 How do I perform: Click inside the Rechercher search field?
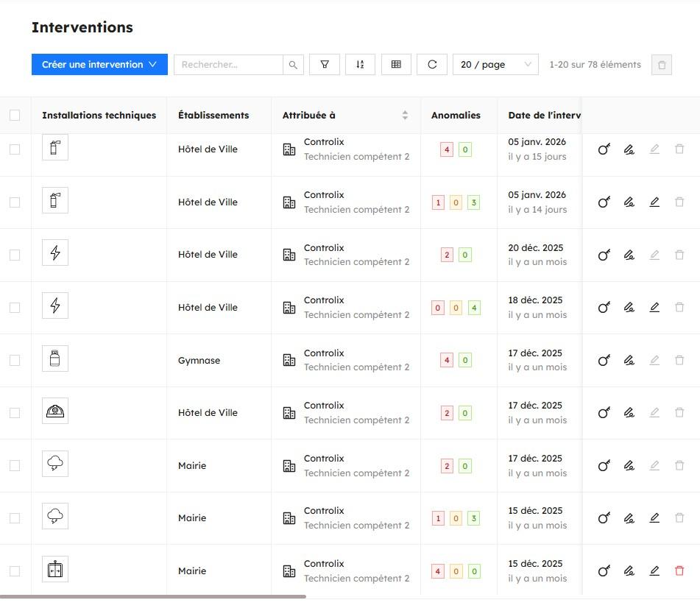[228, 64]
